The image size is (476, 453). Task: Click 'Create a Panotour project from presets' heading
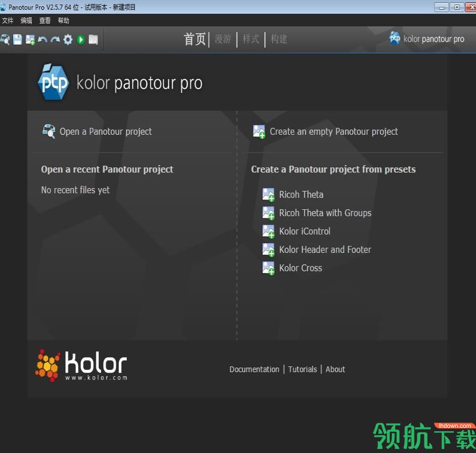333,169
